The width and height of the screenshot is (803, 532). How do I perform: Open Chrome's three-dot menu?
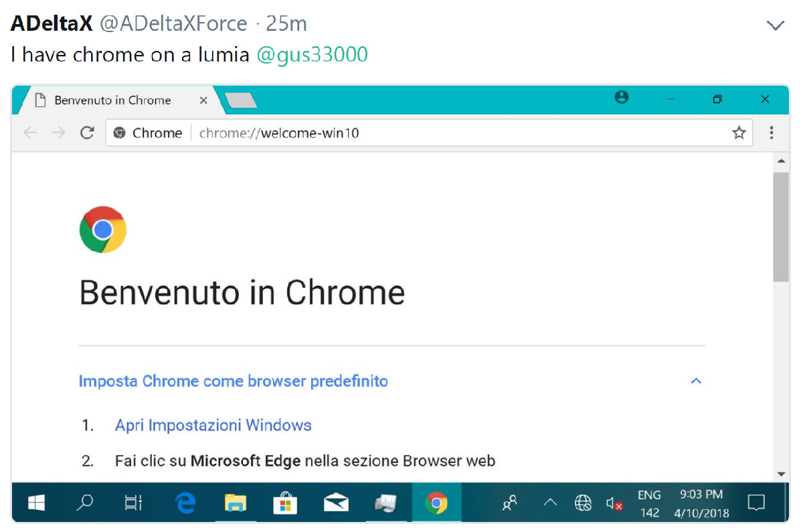tap(772, 132)
